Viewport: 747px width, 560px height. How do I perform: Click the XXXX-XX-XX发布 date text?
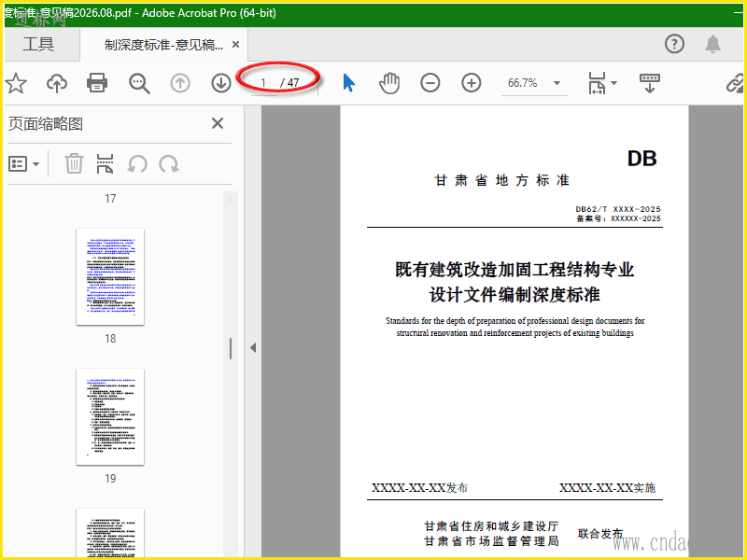tap(419, 487)
